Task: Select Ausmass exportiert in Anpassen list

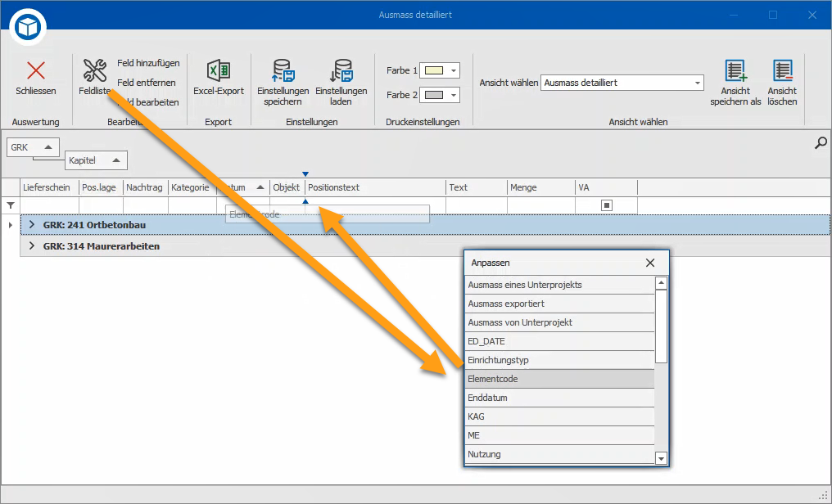Action: 560,304
